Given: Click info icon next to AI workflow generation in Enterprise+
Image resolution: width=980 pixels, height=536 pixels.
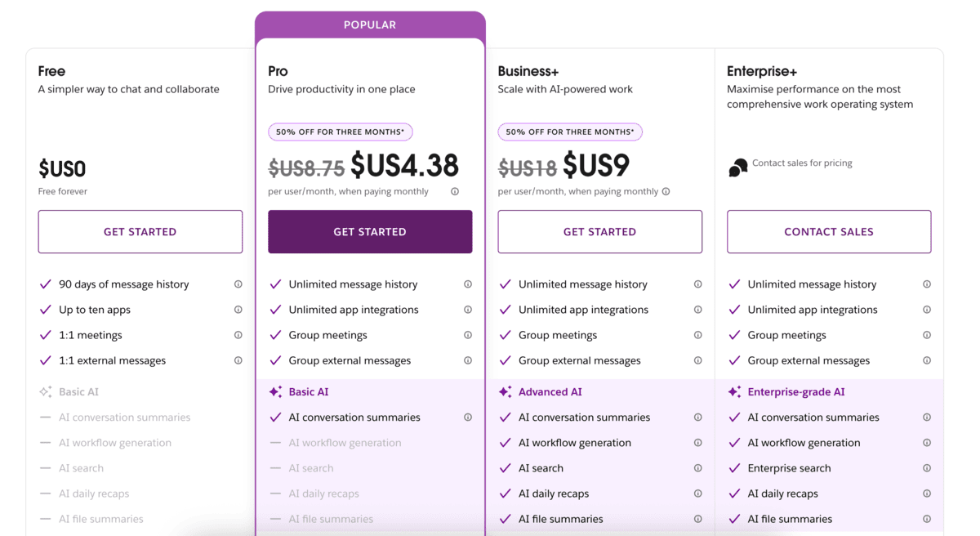Looking at the screenshot, I should tap(928, 442).
